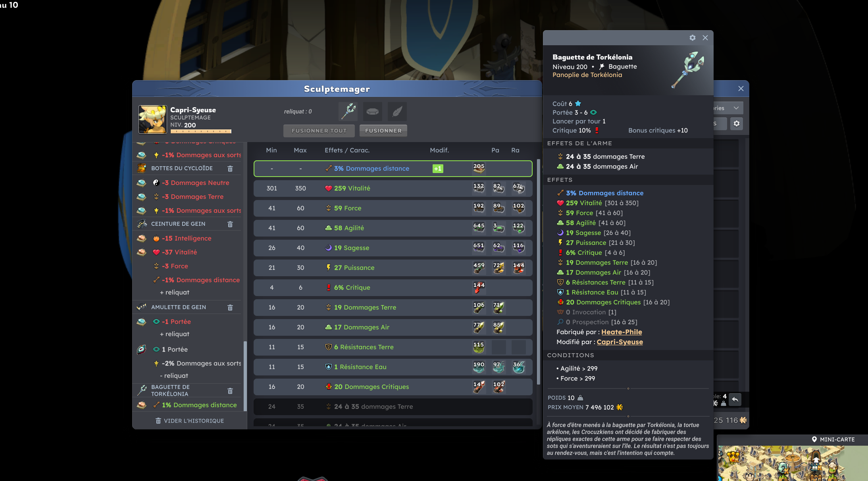Click the Baguette item slot icon
This screenshot has height=481, width=868.
(x=348, y=112)
